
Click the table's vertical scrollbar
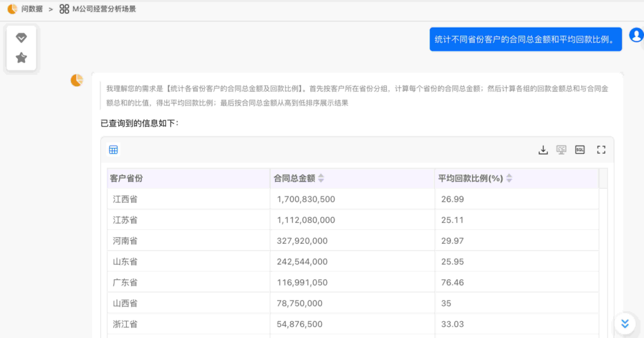click(x=603, y=250)
